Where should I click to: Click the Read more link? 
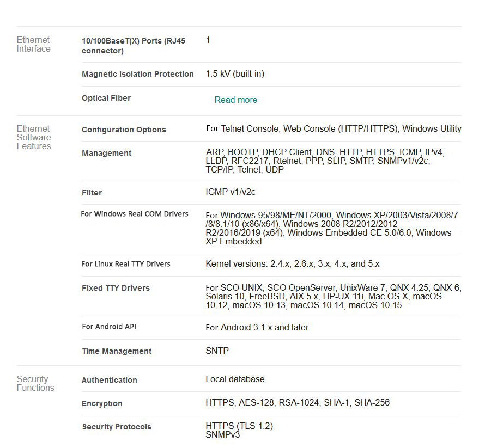(x=235, y=100)
